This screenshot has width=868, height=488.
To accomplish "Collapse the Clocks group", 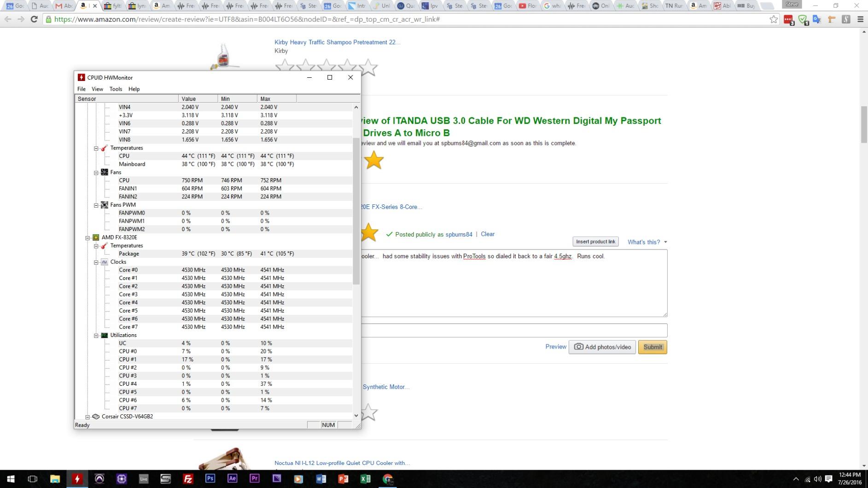I will [96, 262].
